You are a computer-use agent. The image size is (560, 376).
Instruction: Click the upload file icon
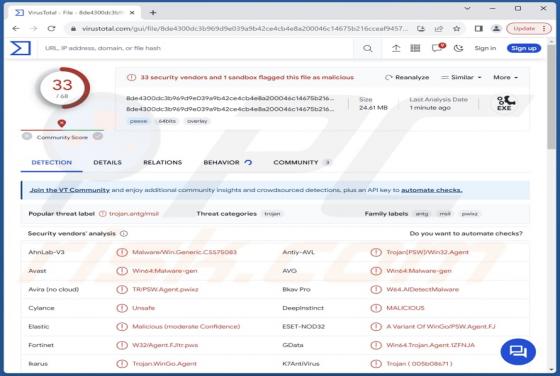[x=396, y=48]
